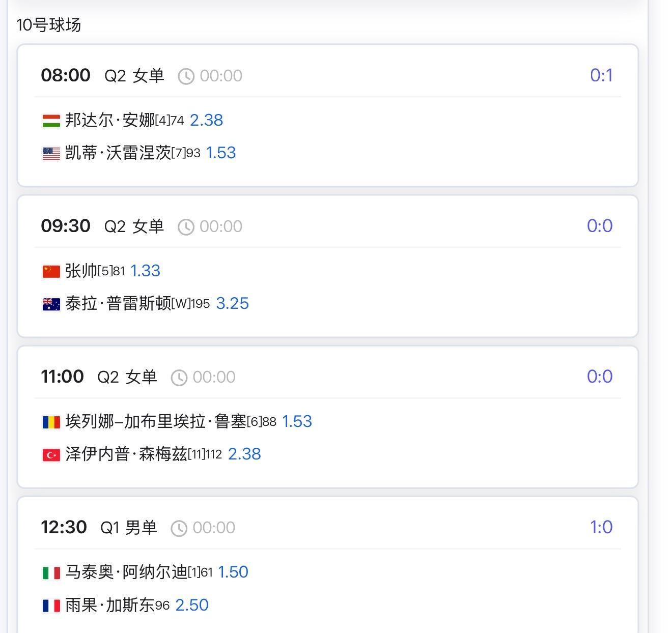Click the Italy flag beside 马泰奥·阿纳尔迪
This screenshot has width=672, height=633.
51,572
